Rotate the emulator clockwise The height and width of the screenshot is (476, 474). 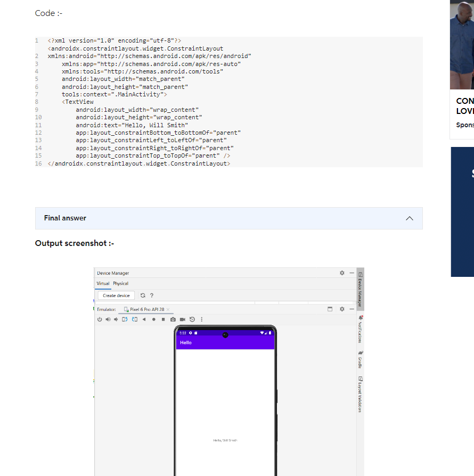pyautogui.click(x=134, y=319)
